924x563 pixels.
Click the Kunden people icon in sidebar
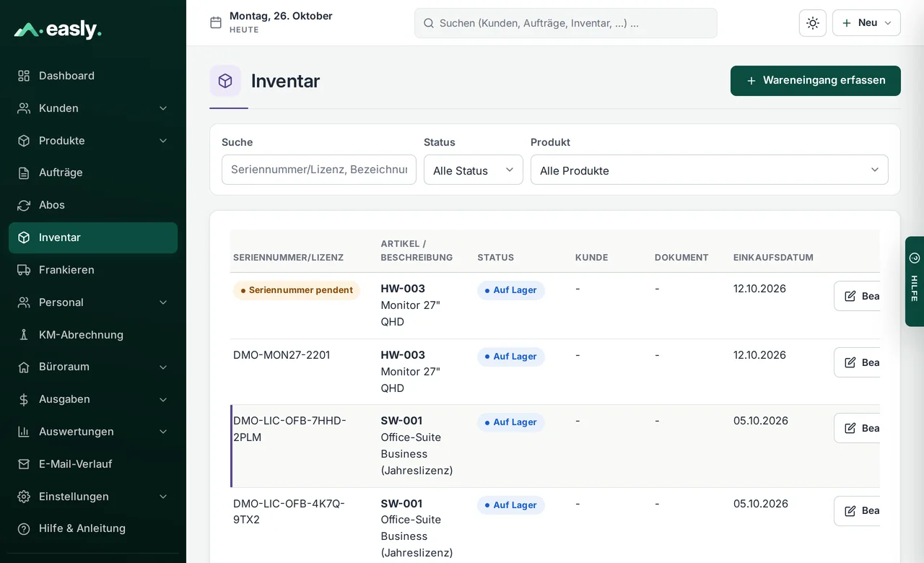(x=24, y=108)
